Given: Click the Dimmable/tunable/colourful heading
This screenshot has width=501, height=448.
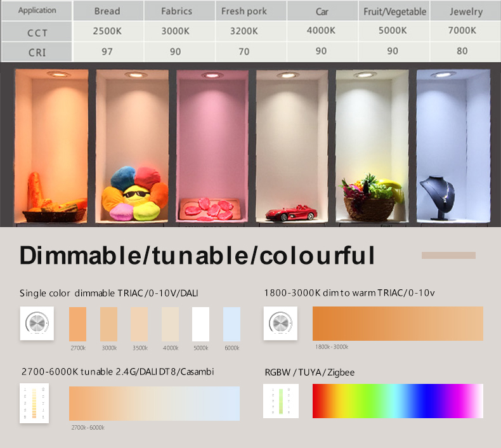Looking at the screenshot, I should point(197,255).
